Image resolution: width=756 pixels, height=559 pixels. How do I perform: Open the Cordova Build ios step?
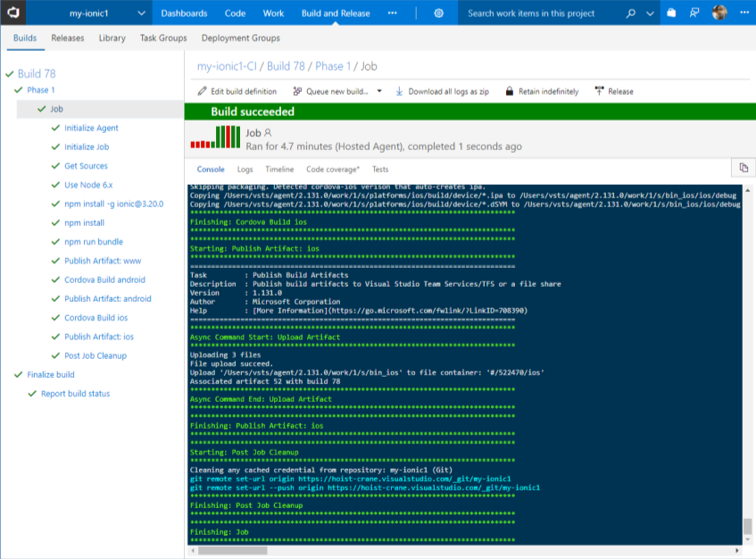[x=96, y=318]
